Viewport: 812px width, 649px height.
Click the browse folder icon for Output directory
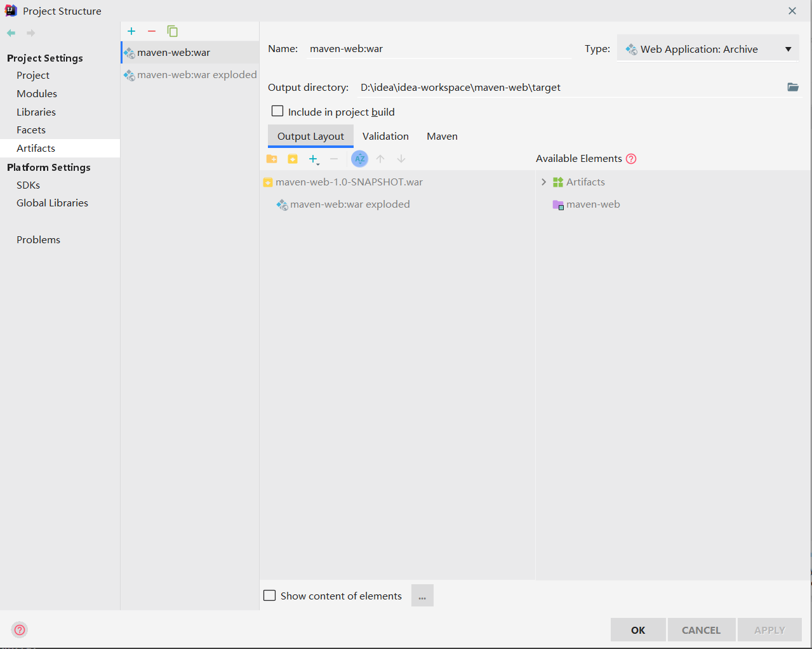pyautogui.click(x=793, y=87)
